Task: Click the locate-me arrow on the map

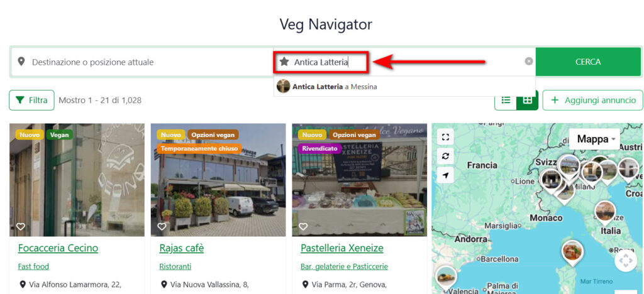Action: click(445, 175)
